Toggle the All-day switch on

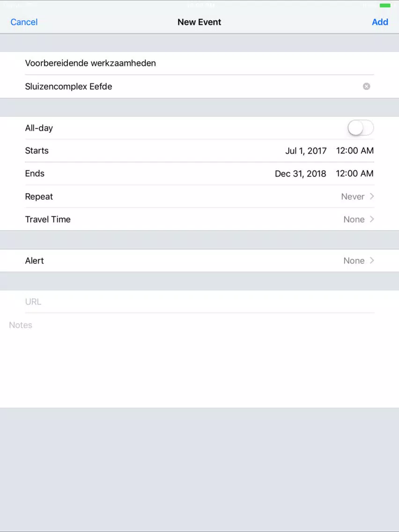(x=361, y=128)
